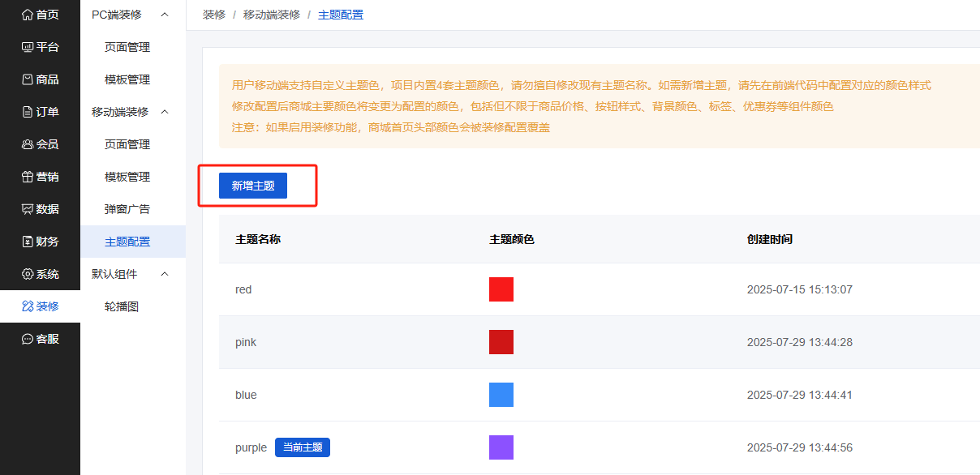Viewport: 980px width, 475px height.
Task: Click 装修 in the breadcrumb
Action: coord(214,15)
